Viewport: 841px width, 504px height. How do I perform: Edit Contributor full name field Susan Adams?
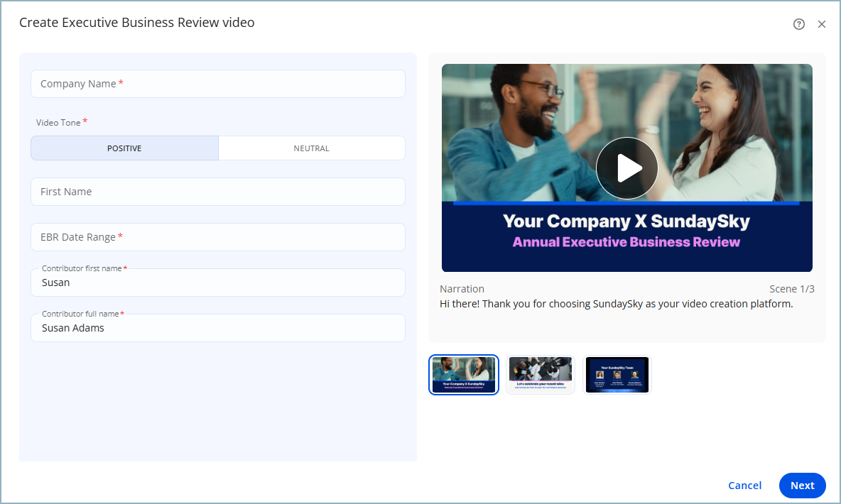[217, 328]
